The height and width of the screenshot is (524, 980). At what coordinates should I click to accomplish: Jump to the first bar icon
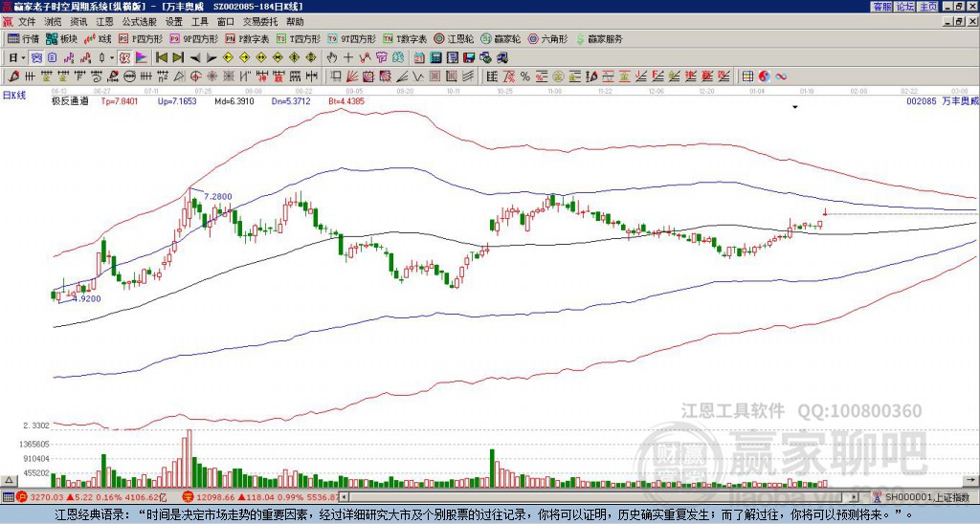(161, 58)
